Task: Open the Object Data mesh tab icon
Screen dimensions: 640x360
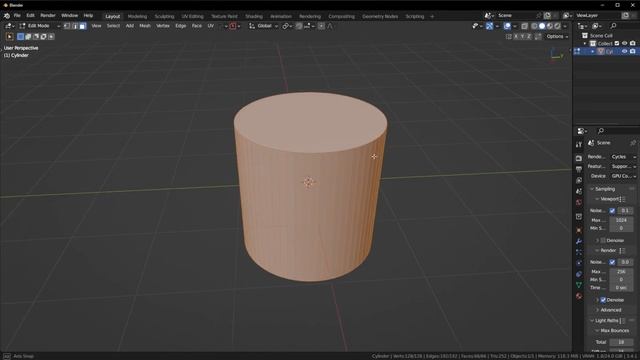Action: [x=579, y=285]
